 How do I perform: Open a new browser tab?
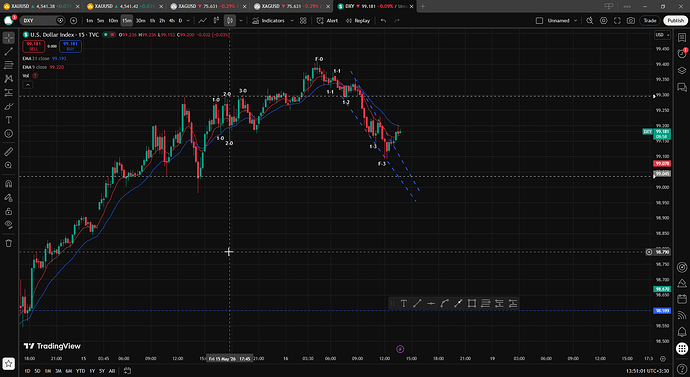[x=423, y=6]
